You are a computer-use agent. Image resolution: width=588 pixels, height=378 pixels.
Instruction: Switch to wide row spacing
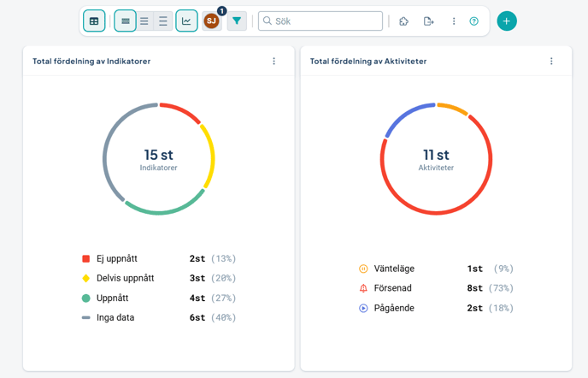tap(163, 21)
